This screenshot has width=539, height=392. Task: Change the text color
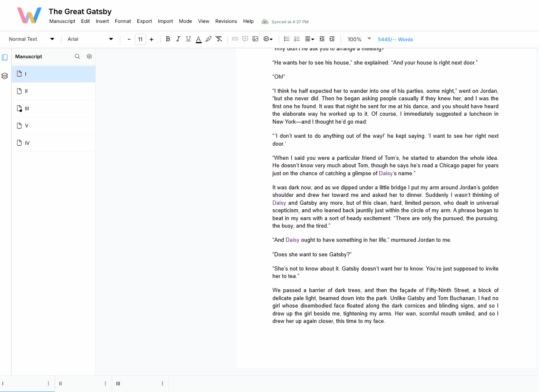pyautogui.click(x=199, y=39)
